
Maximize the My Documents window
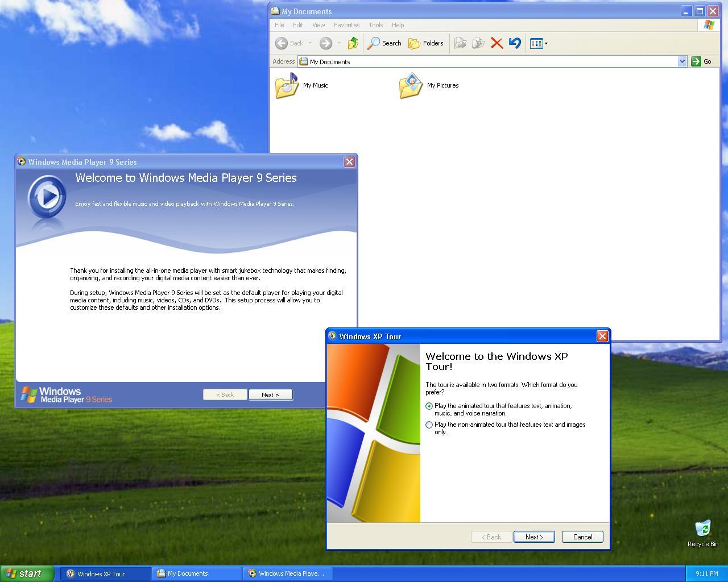tap(700, 11)
